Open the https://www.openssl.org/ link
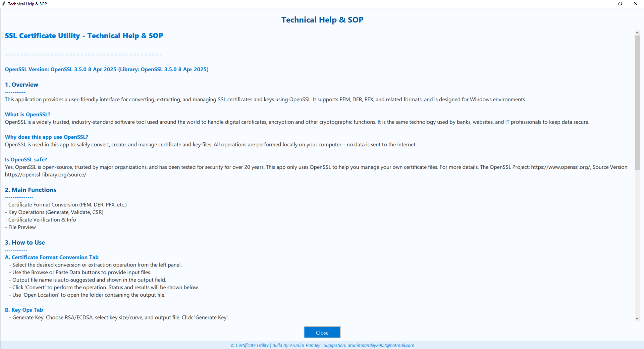Image resolution: width=644 pixels, height=349 pixels. (x=560, y=167)
